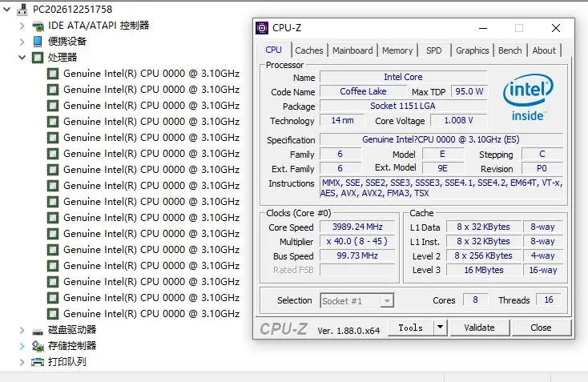Click the Level 2 '4-way' value
The height and width of the screenshot is (382, 588).
click(543, 255)
